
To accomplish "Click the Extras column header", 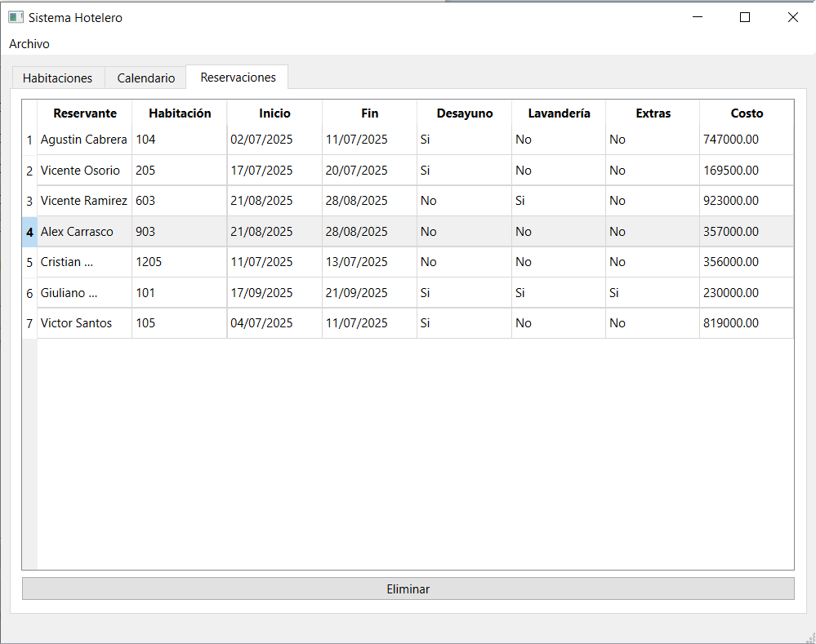I will (x=653, y=113).
